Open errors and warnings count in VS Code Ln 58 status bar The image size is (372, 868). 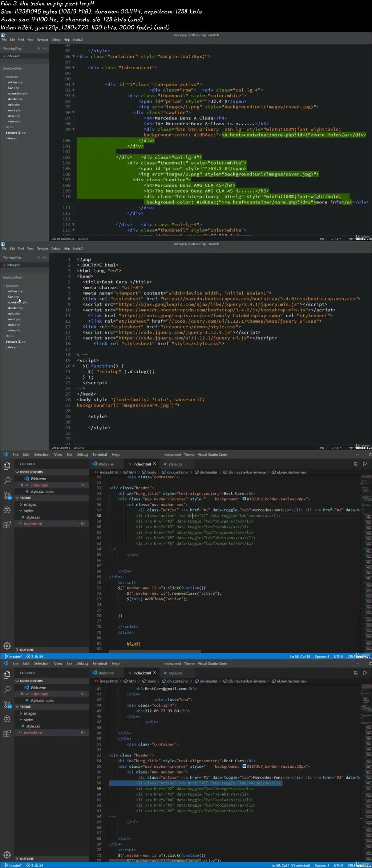point(35,656)
